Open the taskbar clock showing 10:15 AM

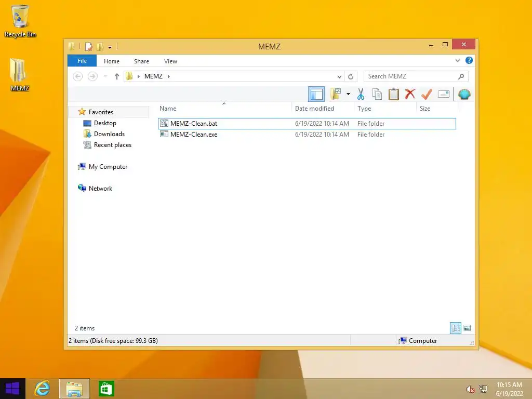click(509, 389)
